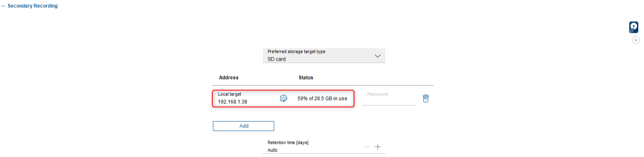This screenshot has width=644, height=157.
Task: Click the 59% of 28.5 GB status
Action: [322, 98]
